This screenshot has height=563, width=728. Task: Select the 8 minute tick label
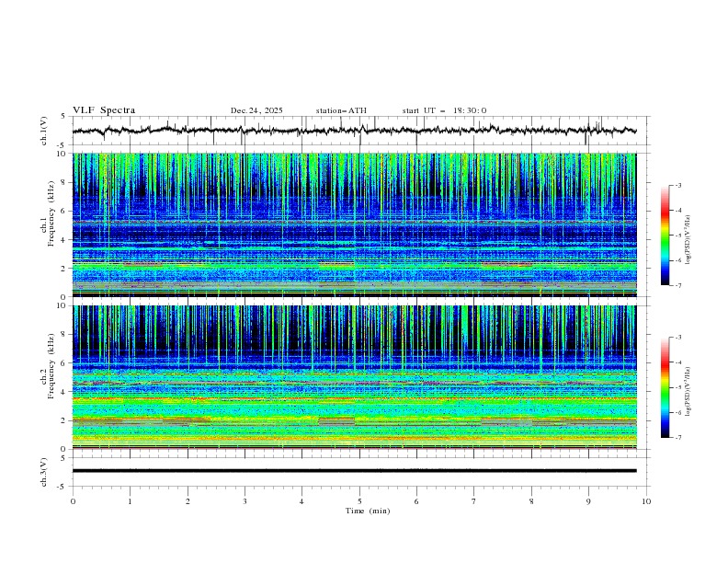coord(531,501)
